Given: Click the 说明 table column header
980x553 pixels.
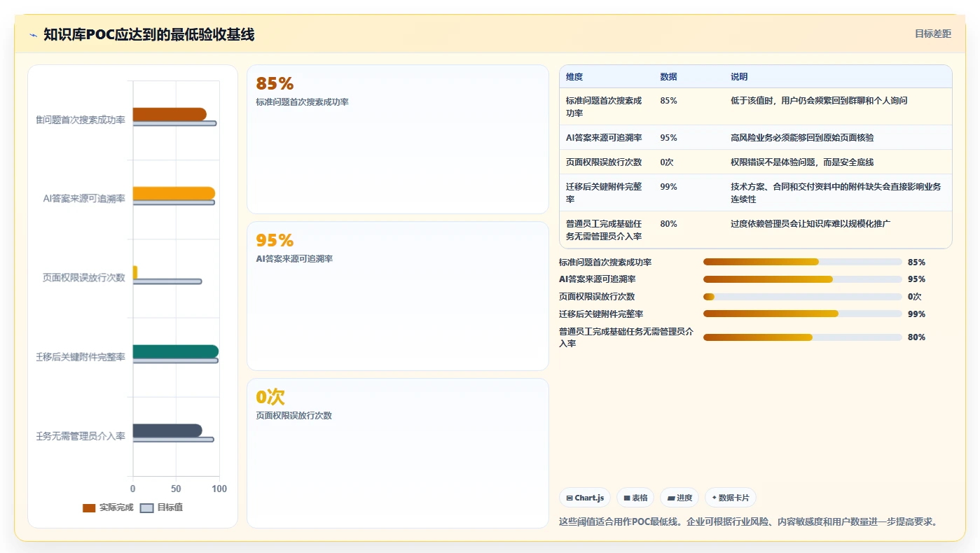Looking at the screenshot, I should (x=739, y=77).
